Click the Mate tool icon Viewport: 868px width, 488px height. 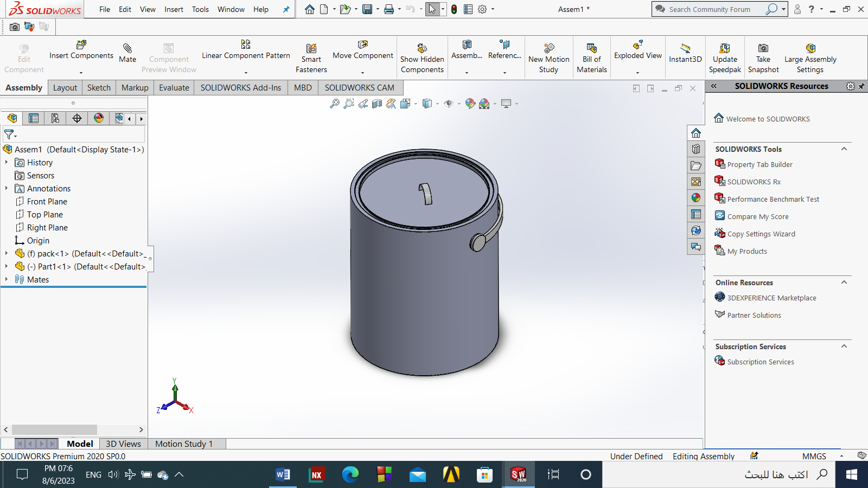[127, 48]
